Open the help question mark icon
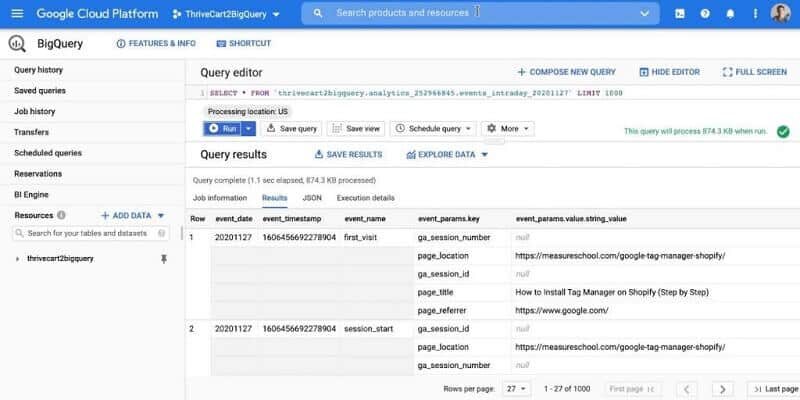The height and width of the screenshot is (400, 800). pos(705,14)
